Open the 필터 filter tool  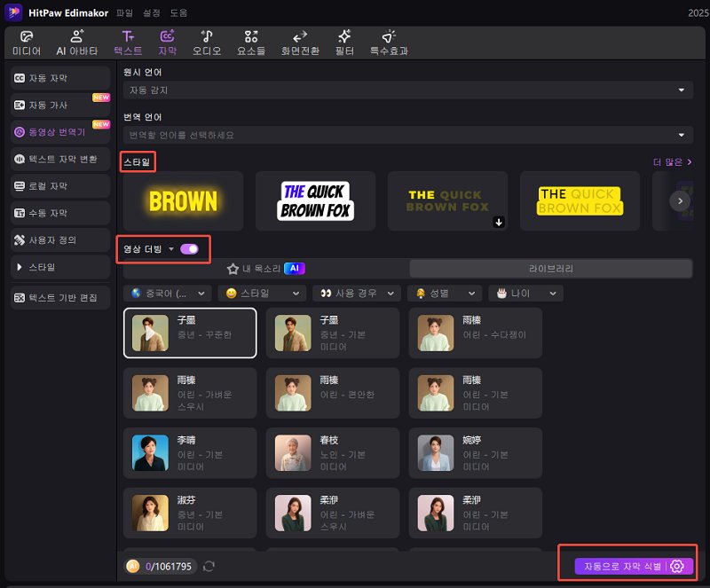coord(344,43)
